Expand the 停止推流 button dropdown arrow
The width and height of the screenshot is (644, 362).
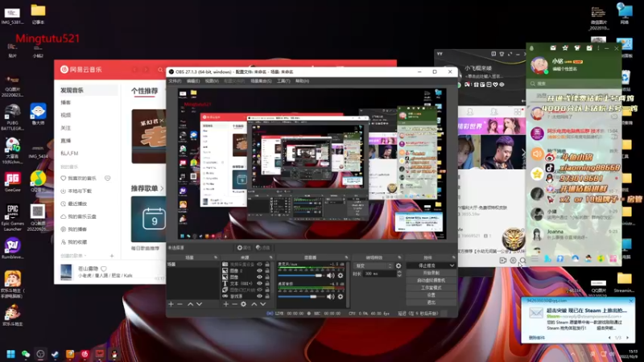(x=452, y=266)
